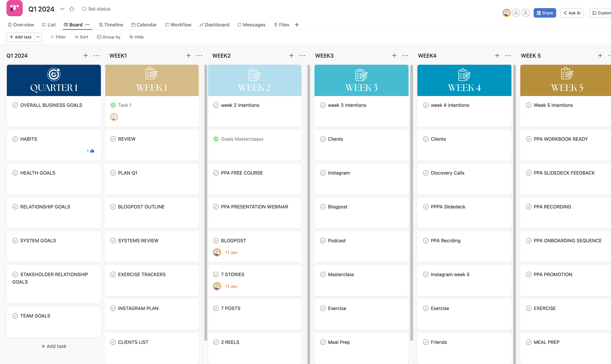Click the plus icon in WEEK4 column header
The width and height of the screenshot is (611, 364).
[497, 56]
